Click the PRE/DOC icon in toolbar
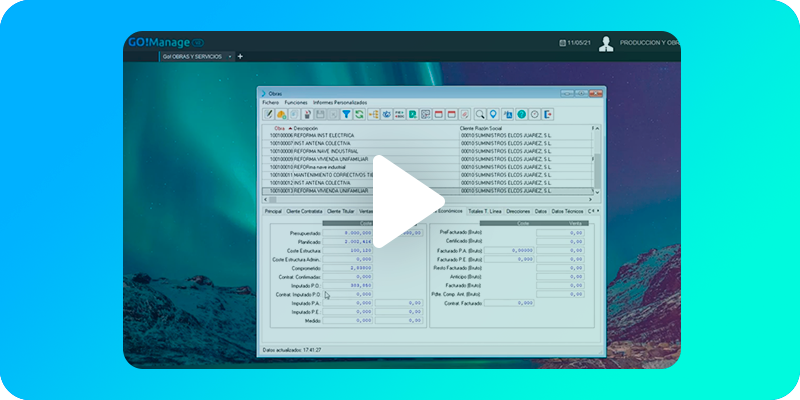Image resolution: width=800 pixels, height=400 pixels. click(400, 114)
